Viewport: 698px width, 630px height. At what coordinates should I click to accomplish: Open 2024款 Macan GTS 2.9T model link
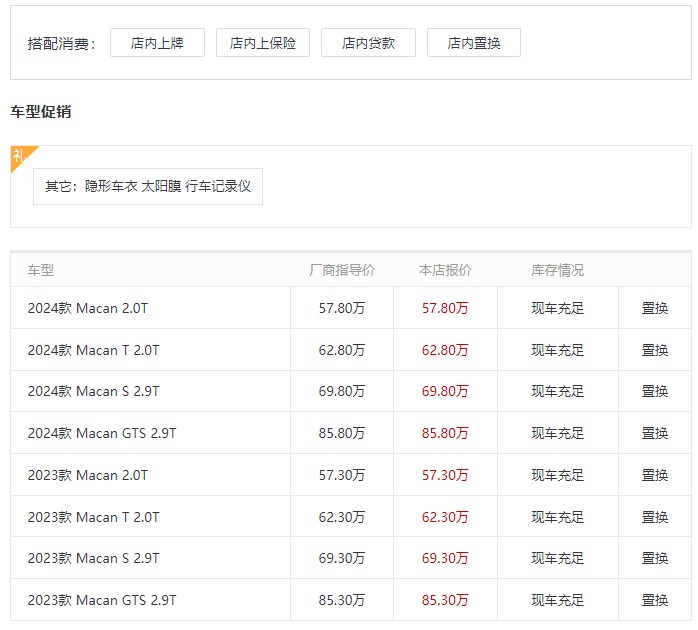(x=102, y=433)
